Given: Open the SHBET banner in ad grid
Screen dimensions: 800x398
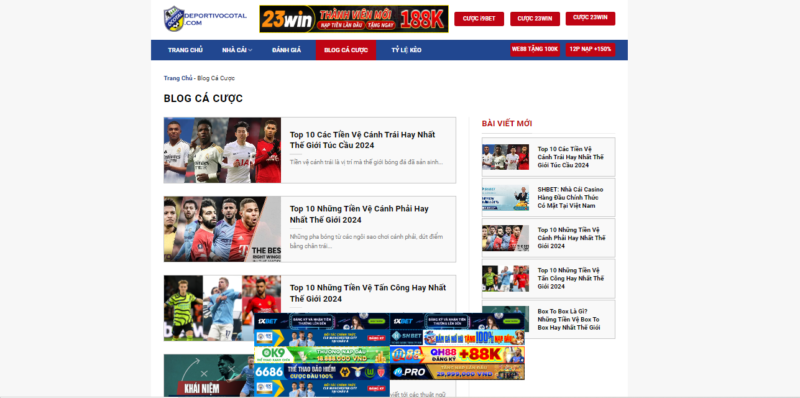Looking at the screenshot, I should (457, 338).
